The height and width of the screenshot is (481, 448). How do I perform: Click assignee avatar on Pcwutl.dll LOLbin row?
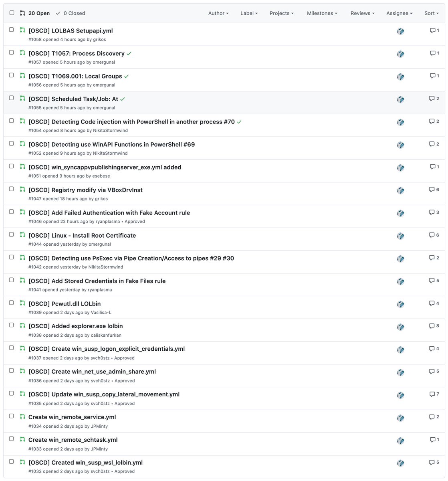pos(400,305)
